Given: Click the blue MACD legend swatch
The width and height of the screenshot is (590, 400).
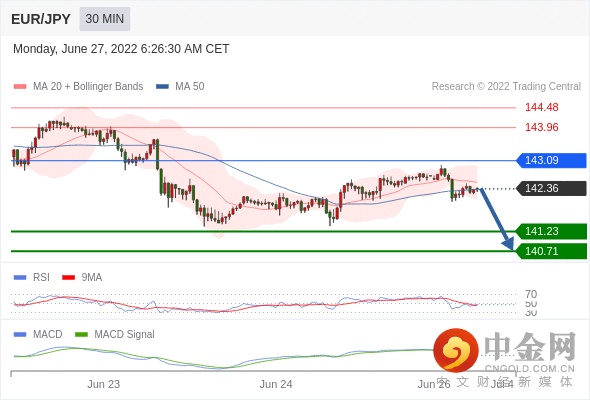Looking at the screenshot, I should 20,335.
